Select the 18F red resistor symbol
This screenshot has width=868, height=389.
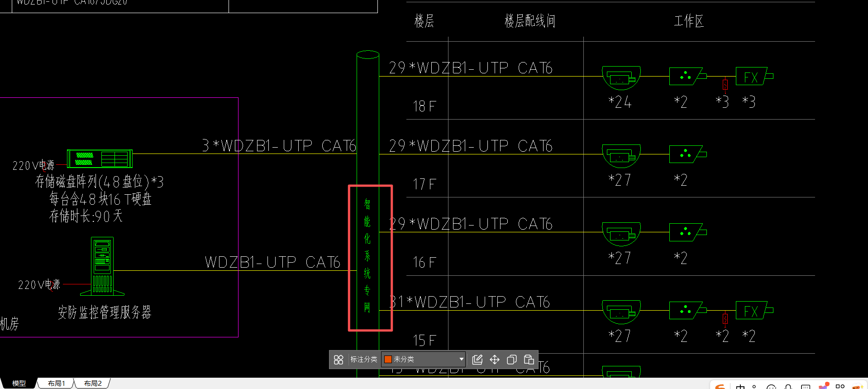[x=725, y=85]
